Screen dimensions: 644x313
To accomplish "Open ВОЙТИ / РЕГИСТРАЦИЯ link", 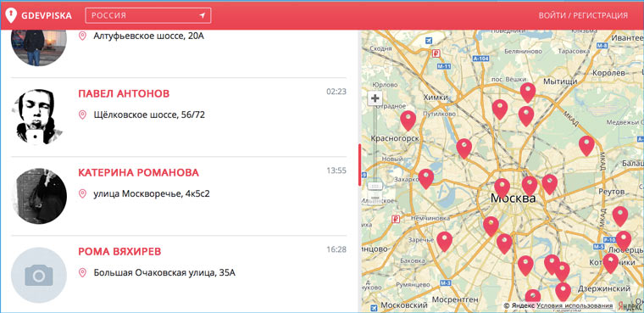I will pyautogui.click(x=583, y=15).
